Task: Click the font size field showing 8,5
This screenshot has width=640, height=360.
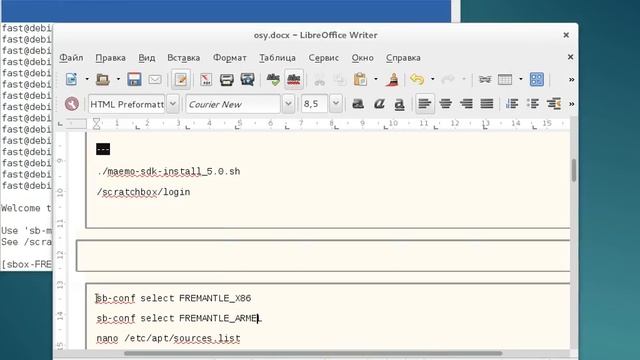Action: point(315,104)
